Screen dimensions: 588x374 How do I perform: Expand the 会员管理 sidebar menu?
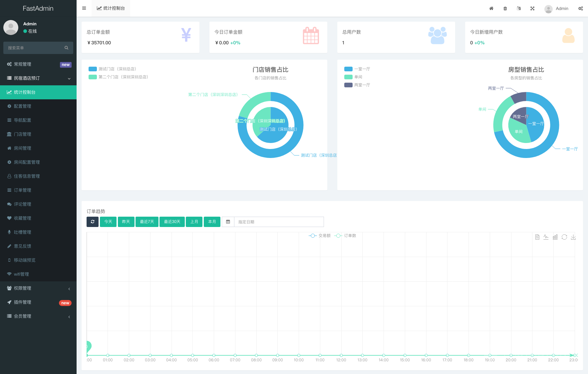[x=38, y=316]
